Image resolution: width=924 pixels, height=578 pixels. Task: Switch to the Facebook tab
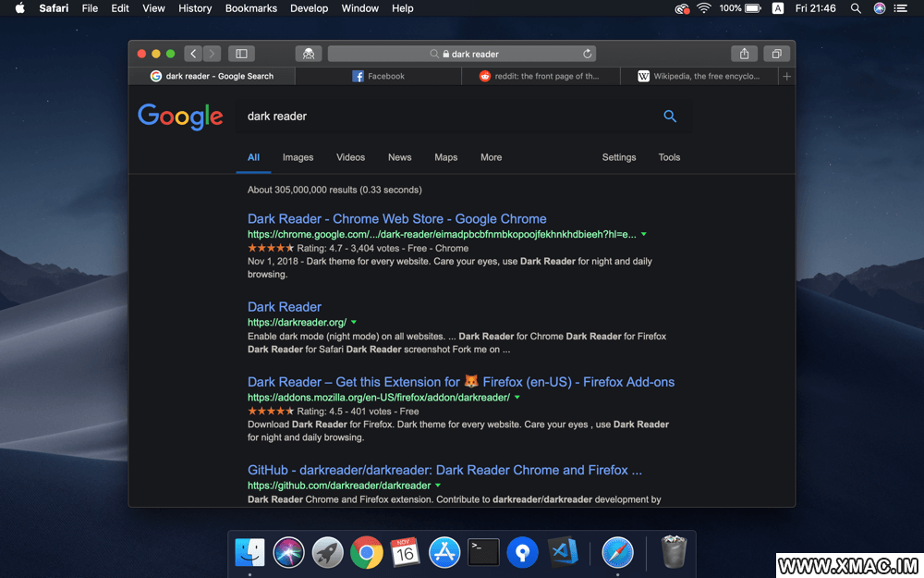click(378, 76)
